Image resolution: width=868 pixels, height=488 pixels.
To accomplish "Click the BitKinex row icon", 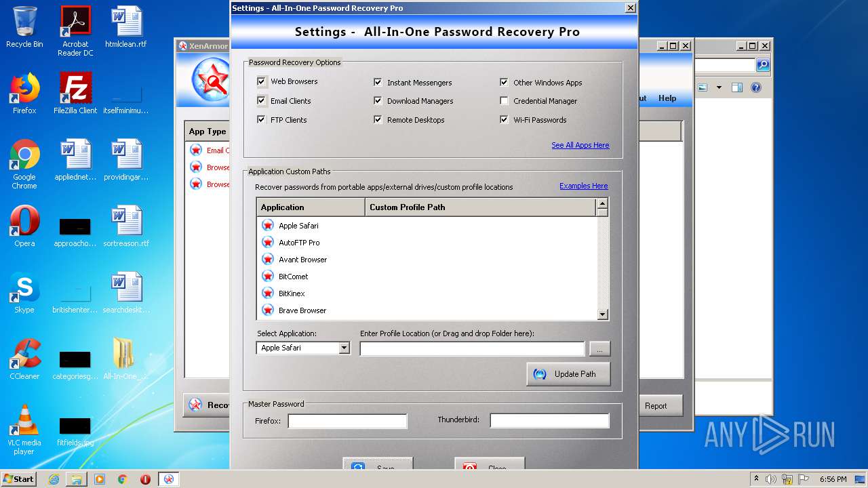I will coord(268,293).
